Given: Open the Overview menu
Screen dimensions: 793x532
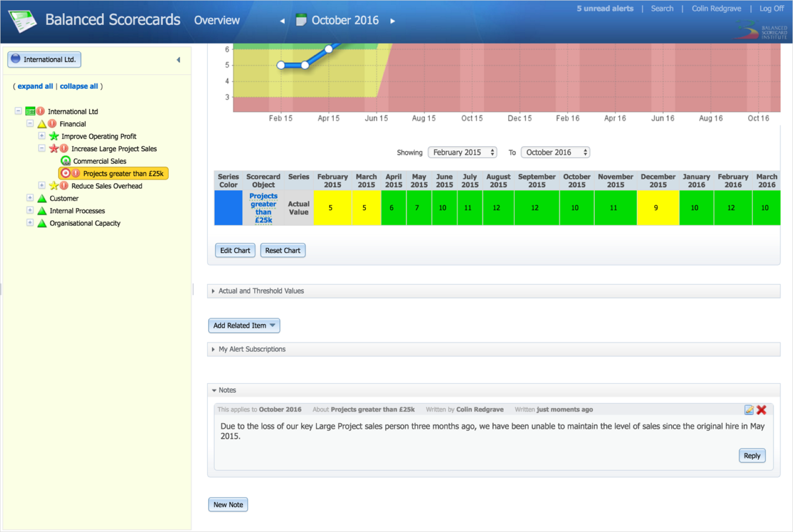Looking at the screenshot, I should pos(217,20).
